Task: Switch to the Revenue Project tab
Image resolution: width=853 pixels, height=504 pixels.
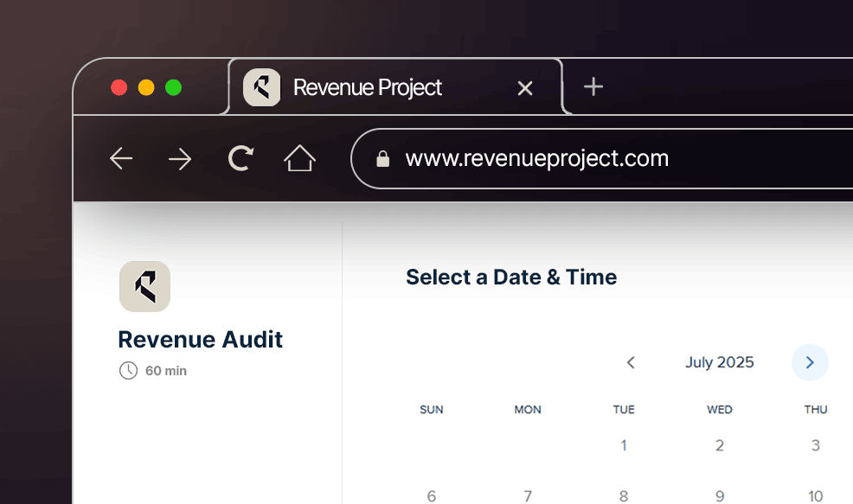Action: pyautogui.click(x=368, y=87)
